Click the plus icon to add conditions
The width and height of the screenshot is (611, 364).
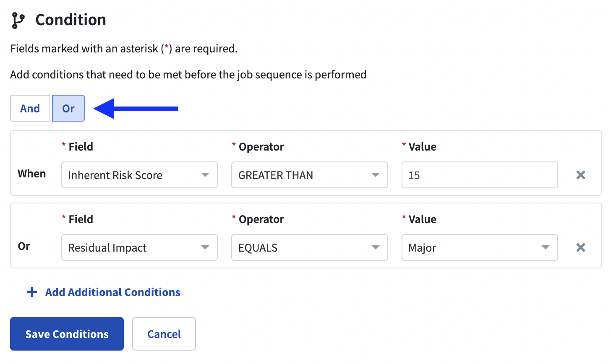point(32,292)
